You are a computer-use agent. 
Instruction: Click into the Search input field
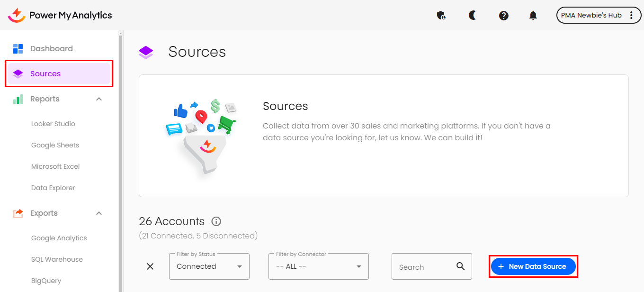coord(424,267)
